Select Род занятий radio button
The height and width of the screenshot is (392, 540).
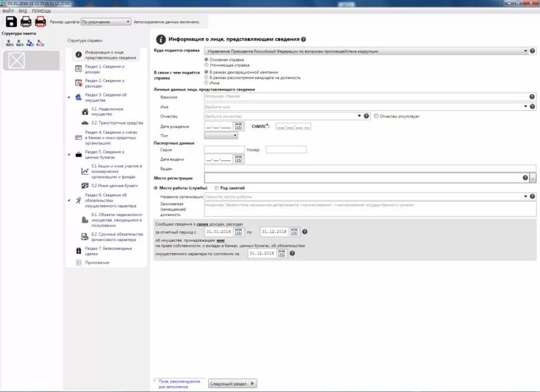pos(217,188)
